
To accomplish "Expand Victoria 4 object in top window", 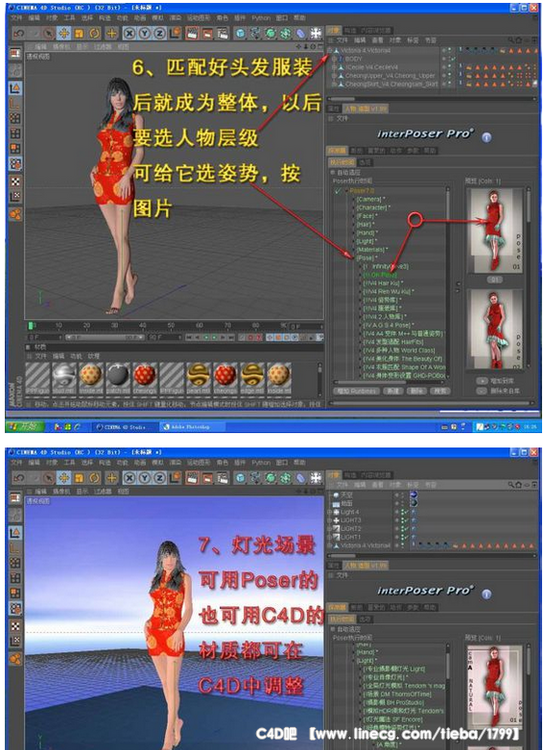I will click(330, 50).
